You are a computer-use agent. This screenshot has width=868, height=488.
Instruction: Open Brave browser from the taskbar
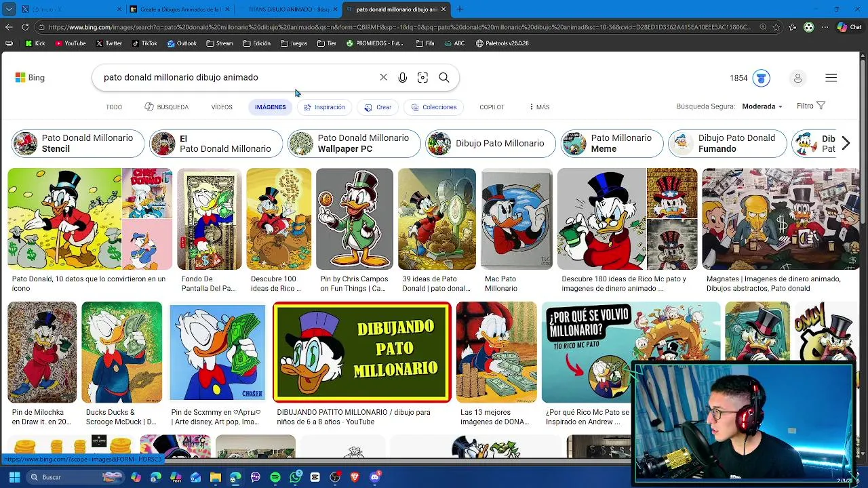(x=355, y=477)
